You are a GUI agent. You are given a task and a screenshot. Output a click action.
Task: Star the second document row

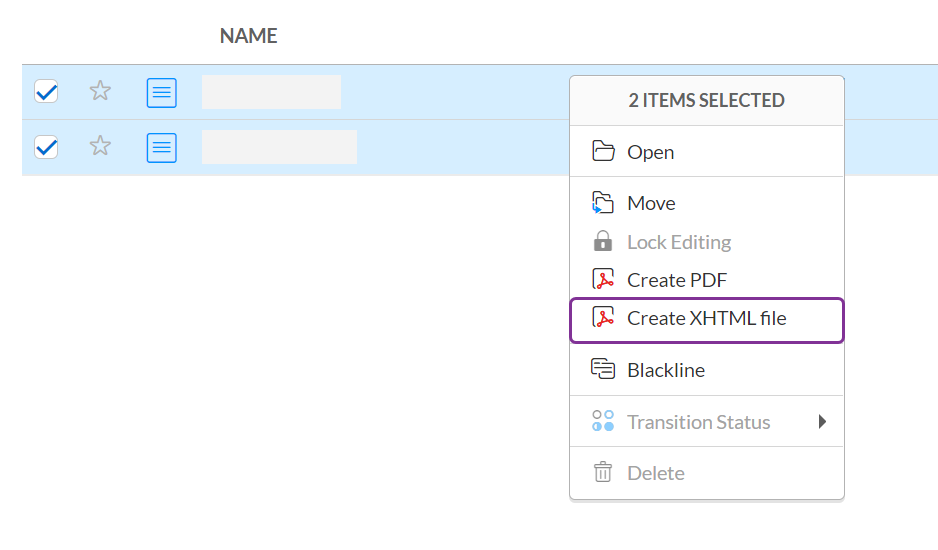[x=100, y=146]
